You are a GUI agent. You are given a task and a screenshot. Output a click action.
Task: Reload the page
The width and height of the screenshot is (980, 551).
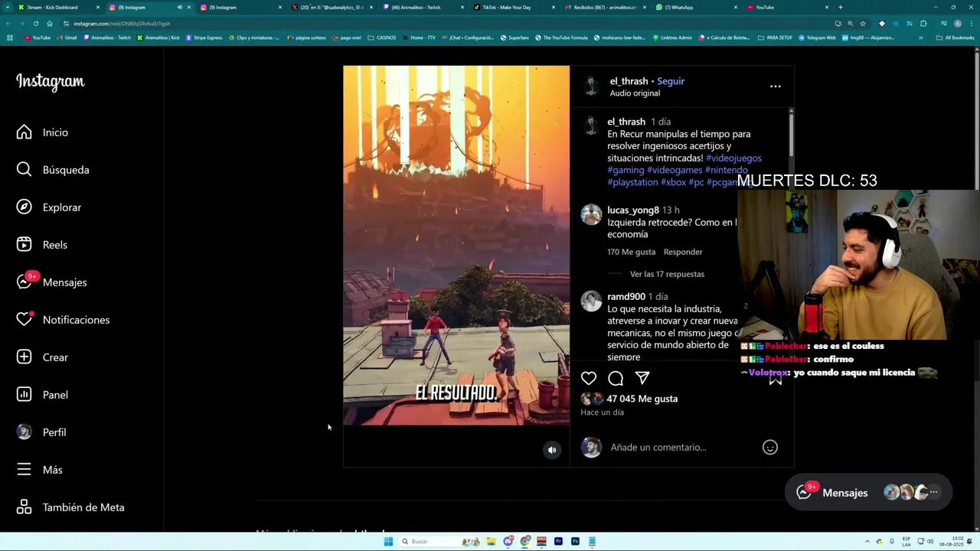coord(36,24)
